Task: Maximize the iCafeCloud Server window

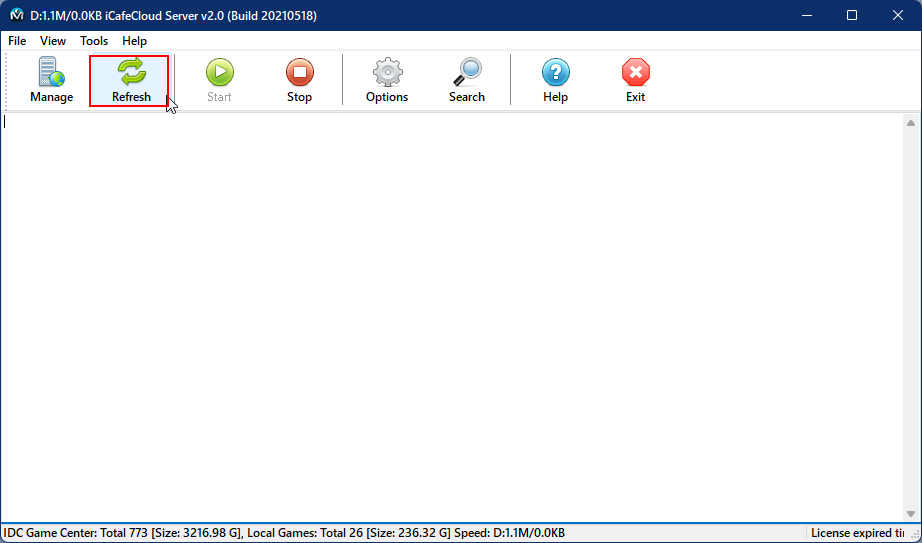Action: (852, 15)
